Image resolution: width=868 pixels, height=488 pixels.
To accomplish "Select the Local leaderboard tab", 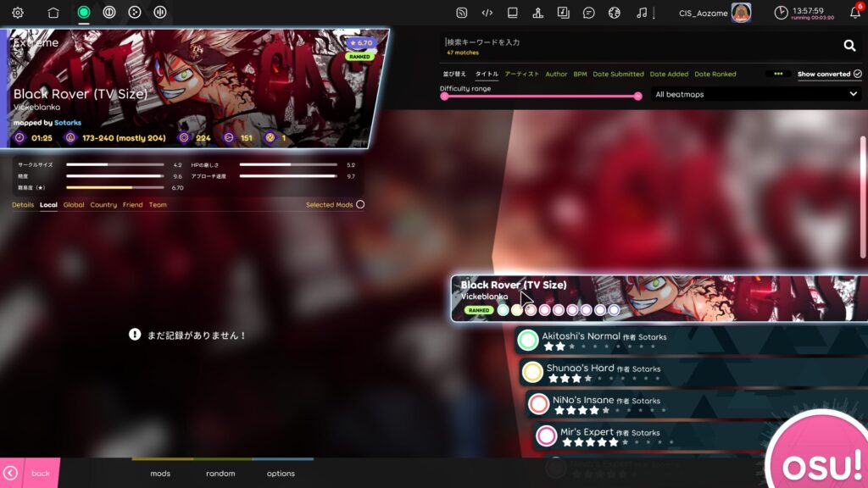I will pyautogui.click(x=48, y=205).
